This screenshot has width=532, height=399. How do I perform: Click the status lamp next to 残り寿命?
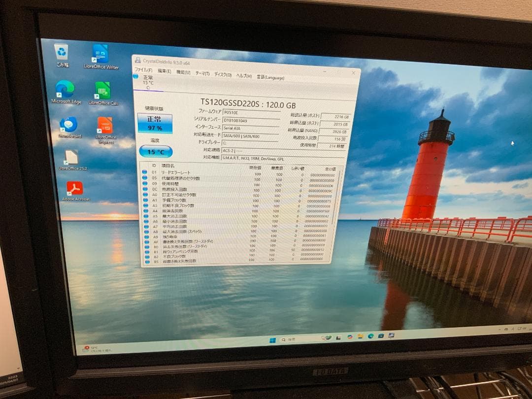pos(145,236)
